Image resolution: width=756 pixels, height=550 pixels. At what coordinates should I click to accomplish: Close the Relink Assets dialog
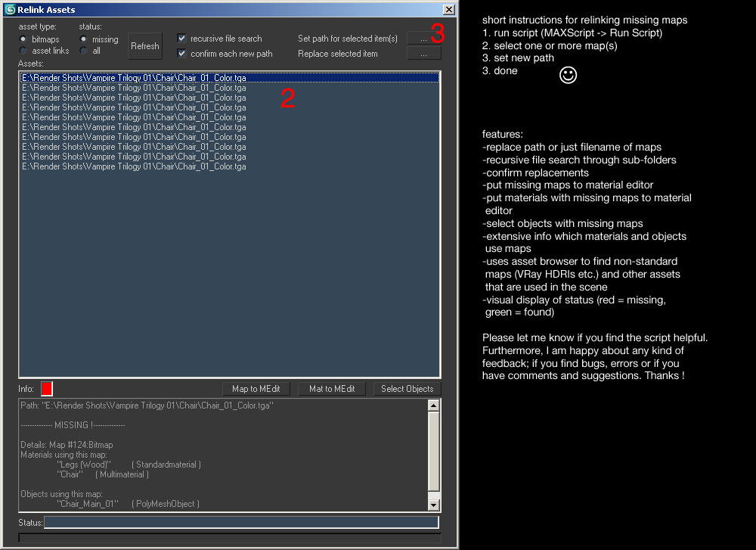click(449, 10)
